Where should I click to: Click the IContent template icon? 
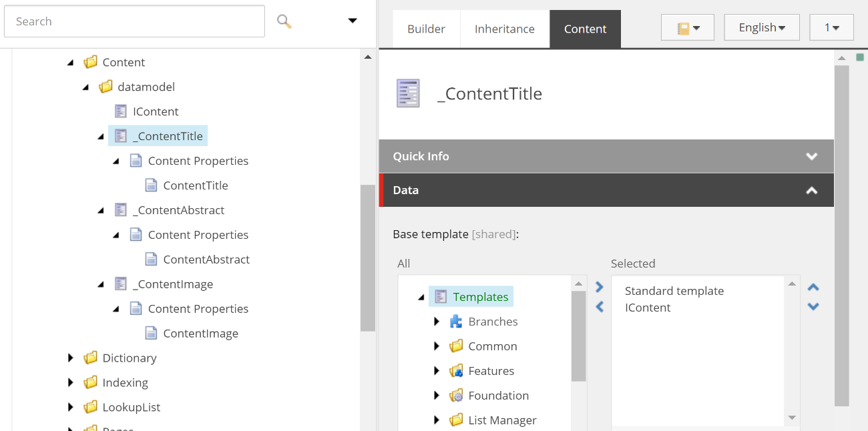coord(122,111)
